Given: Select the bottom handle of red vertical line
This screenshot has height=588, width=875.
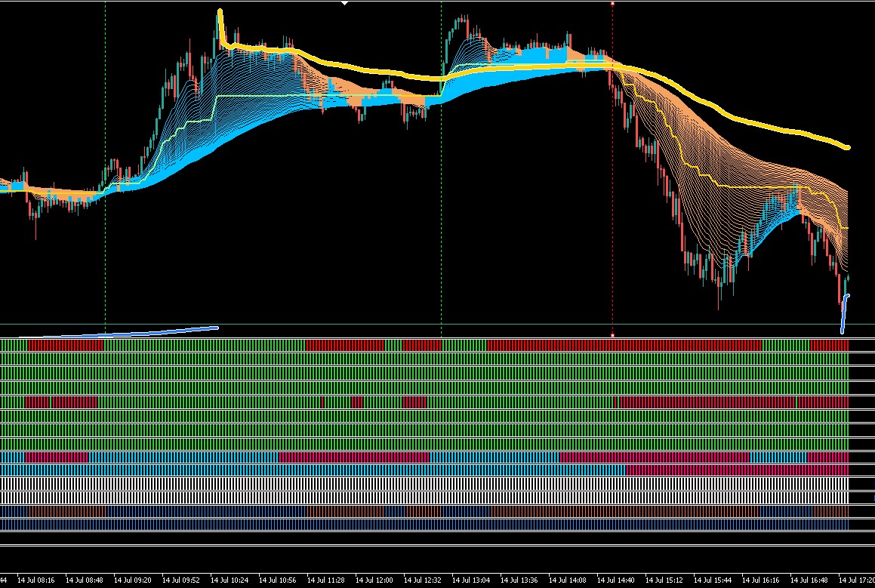Looking at the screenshot, I should (x=613, y=336).
